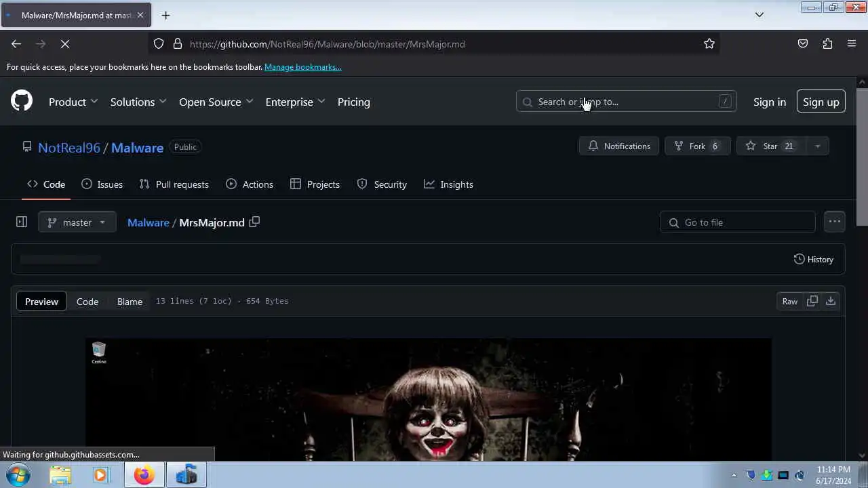Open the Pull requests tab
868x488 pixels.
click(174, 184)
